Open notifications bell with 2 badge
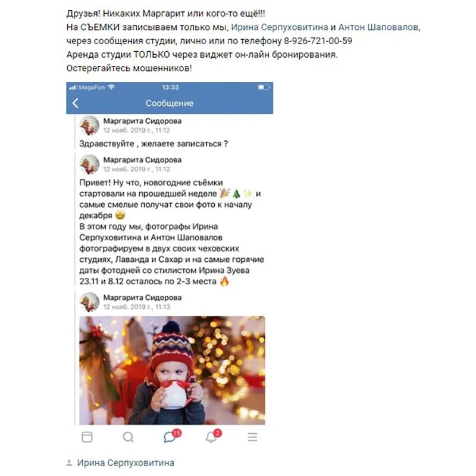Screen dimensions: 476x476 213,436
